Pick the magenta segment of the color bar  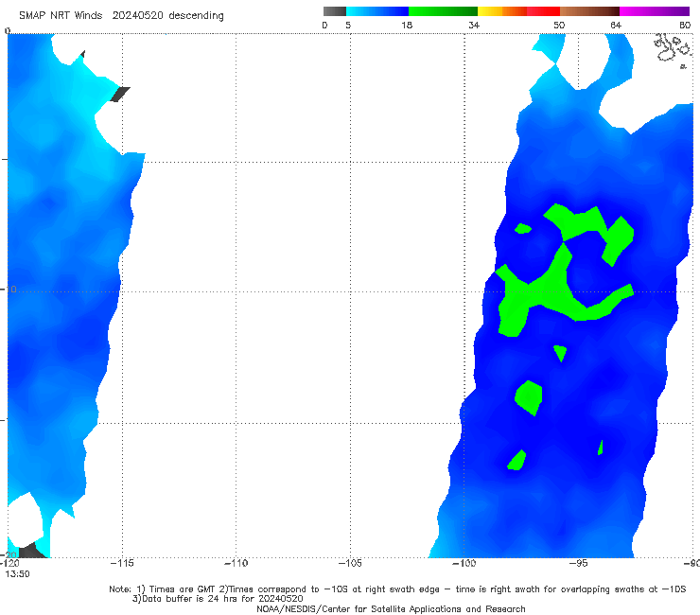(655, 11)
